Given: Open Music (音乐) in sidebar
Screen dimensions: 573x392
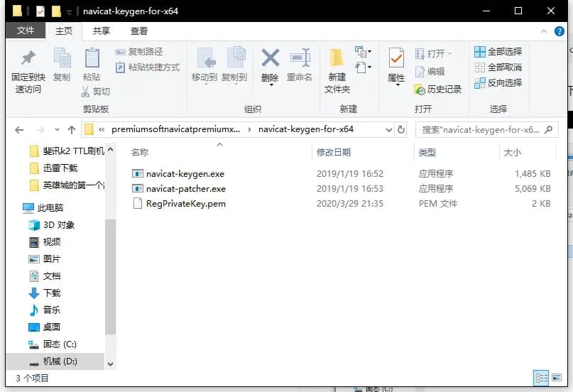Looking at the screenshot, I should click(x=45, y=310).
